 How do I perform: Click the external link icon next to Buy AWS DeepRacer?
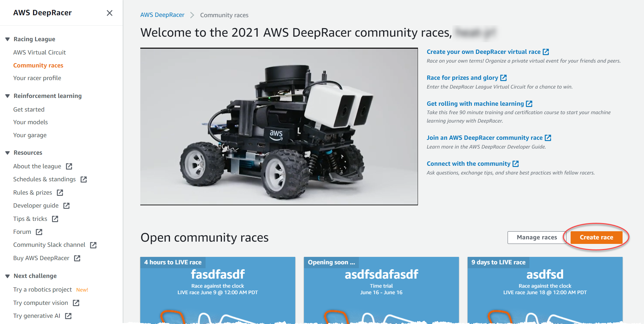click(77, 258)
